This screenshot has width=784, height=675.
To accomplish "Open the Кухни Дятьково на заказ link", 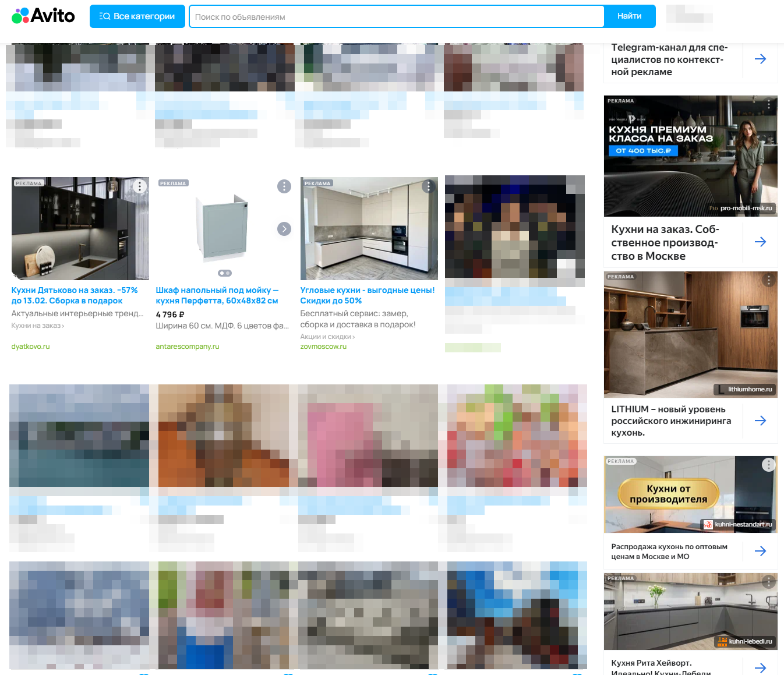I will point(75,295).
